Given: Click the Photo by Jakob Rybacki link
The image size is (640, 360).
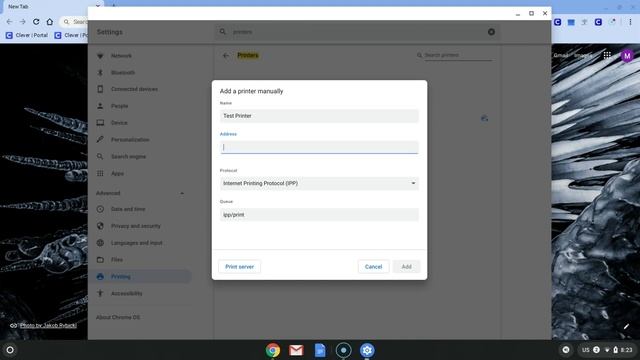Looking at the screenshot, I should (x=48, y=325).
